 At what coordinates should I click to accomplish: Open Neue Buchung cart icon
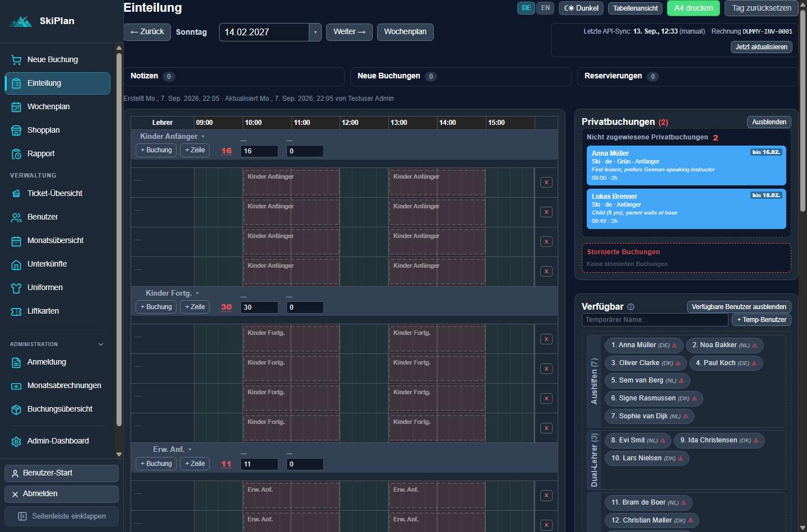click(16, 59)
